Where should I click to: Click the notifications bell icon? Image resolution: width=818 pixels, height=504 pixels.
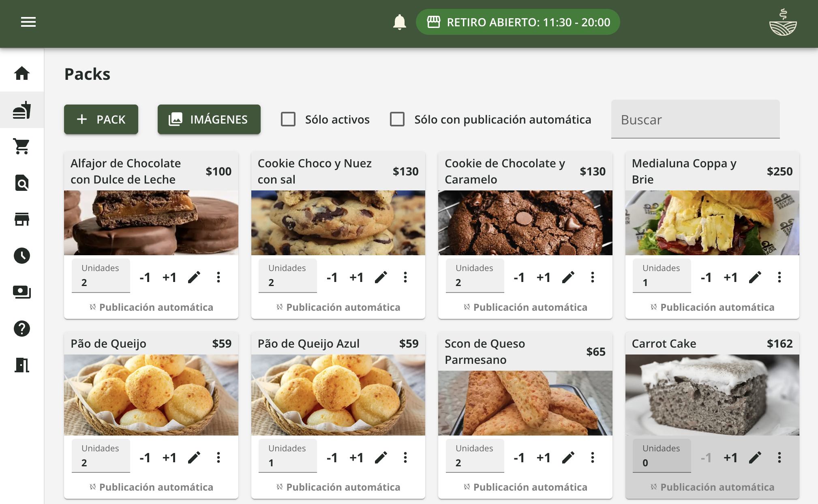pyautogui.click(x=399, y=22)
